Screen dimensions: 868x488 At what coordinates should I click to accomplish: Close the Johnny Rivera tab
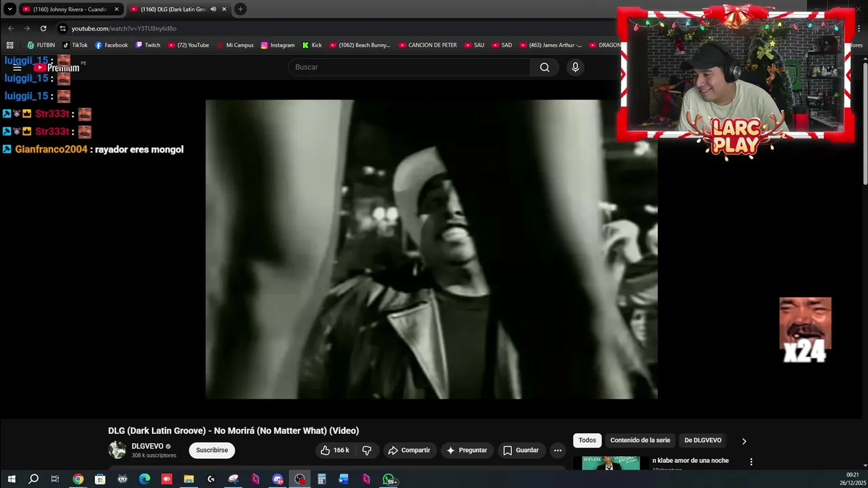pos(116,9)
